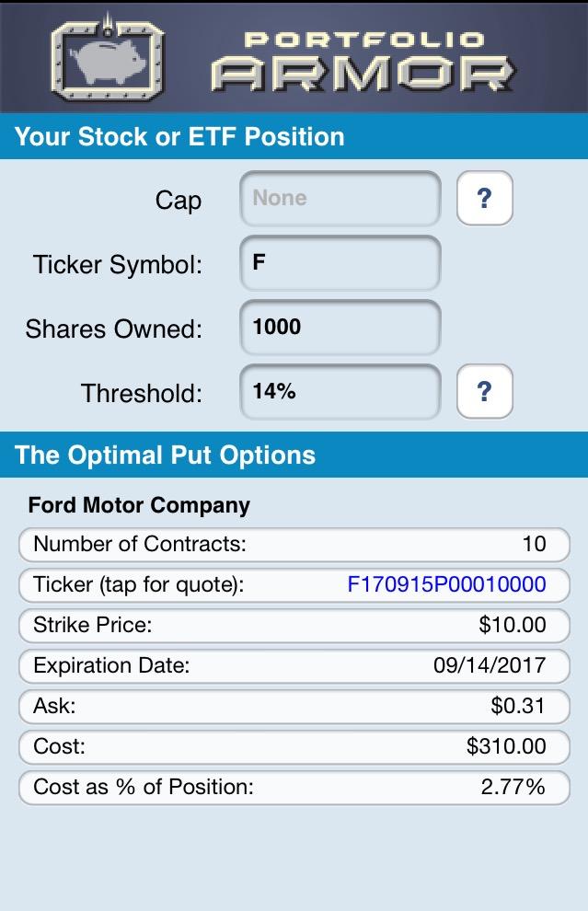Edit the Ticker Symbol field
Viewport: 588px width, 911px height.
coord(340,263)
